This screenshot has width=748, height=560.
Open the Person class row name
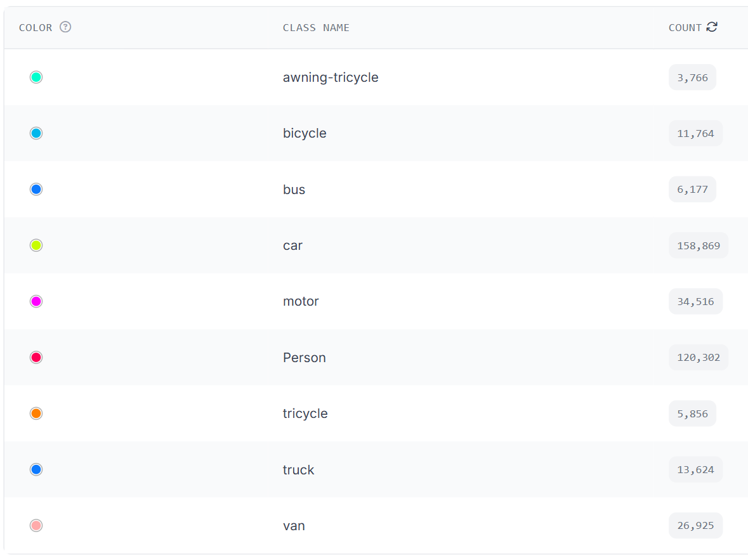point(305,357)
